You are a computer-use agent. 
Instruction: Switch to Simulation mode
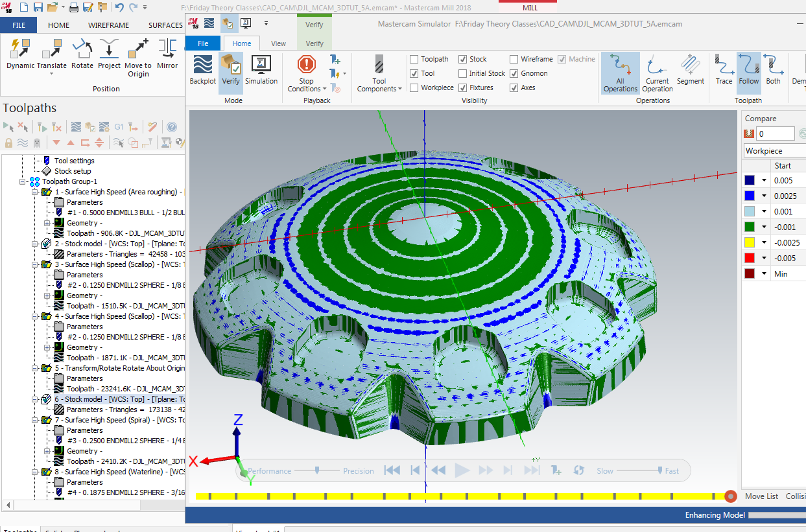point(261,70)
